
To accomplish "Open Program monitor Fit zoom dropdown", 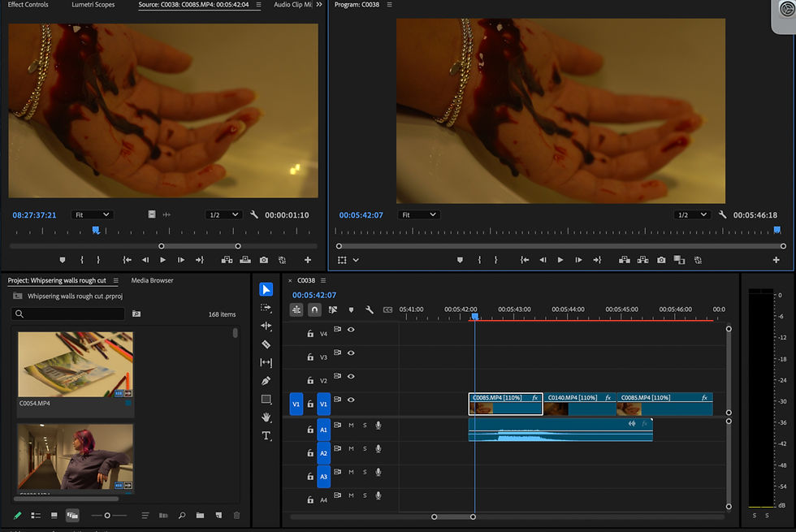I will [x=419, y=214].
